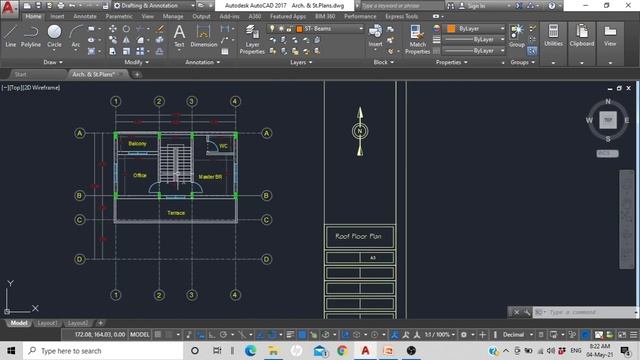Image resolution: width=640 pixels, height=360 pixels.
Task: Toggle grid display in status bar
Action: (158, 335)
